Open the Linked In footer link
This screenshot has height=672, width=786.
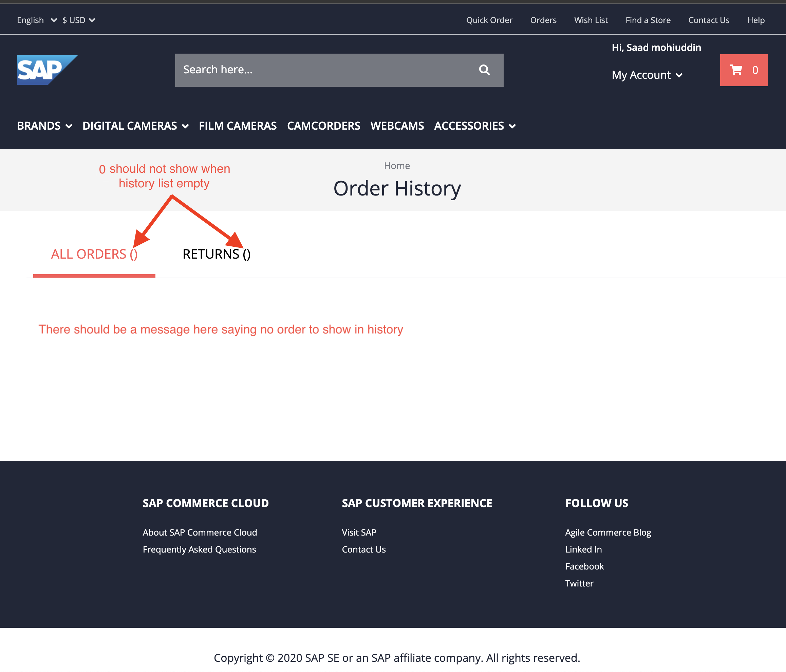pyautogui.click(x=583, y=549)
